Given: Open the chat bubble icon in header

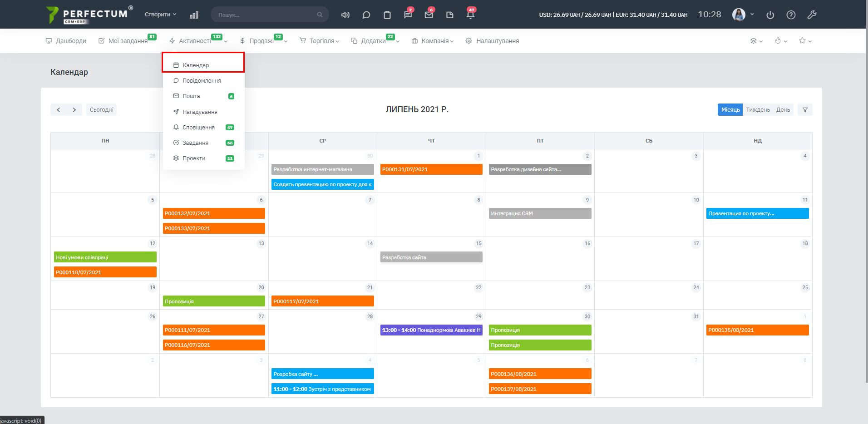Looking at the screenshot, I should click(366, 15).
